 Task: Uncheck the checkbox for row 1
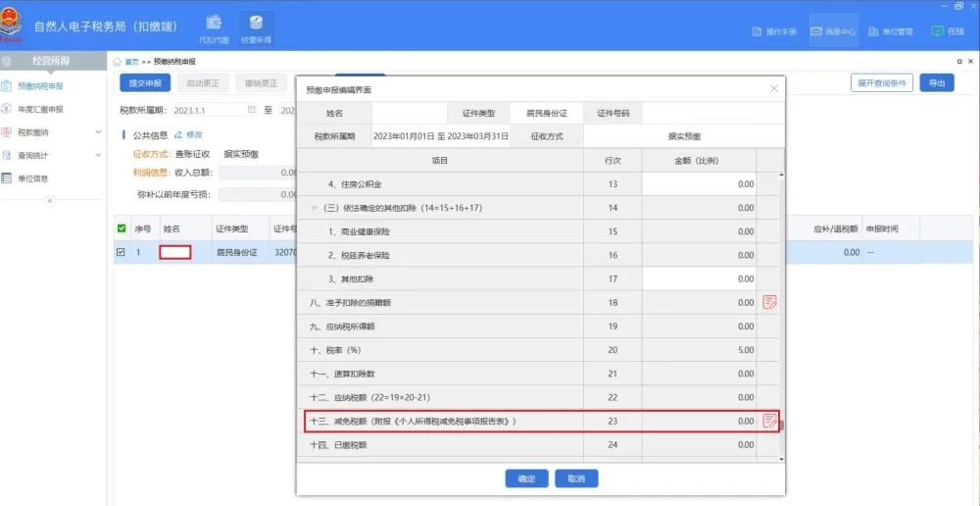pos(122,252)
